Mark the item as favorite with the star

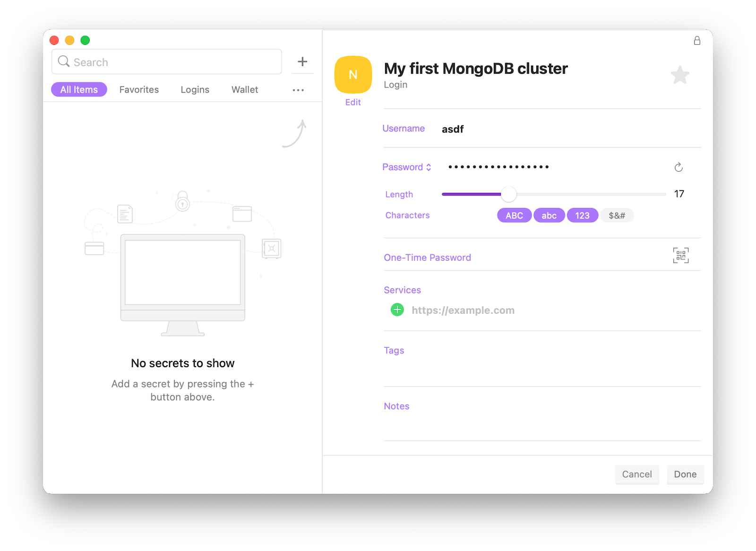[x=680, y=75]
